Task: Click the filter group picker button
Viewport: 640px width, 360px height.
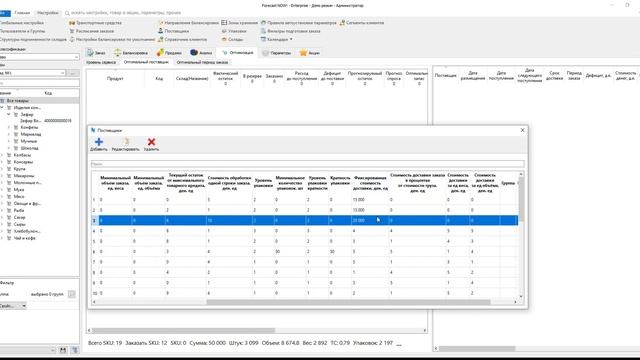Action: coord(71,294)
